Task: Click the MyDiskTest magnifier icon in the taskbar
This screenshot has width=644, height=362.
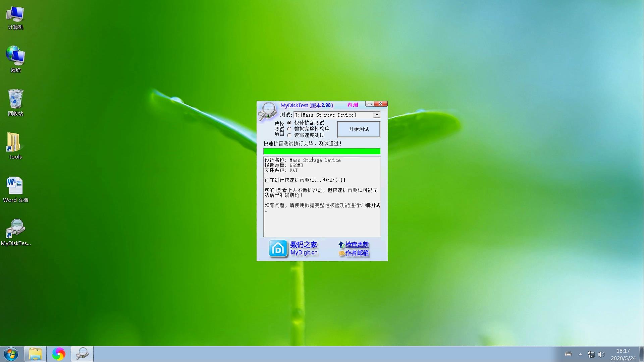Action: [x=82, y=354]
